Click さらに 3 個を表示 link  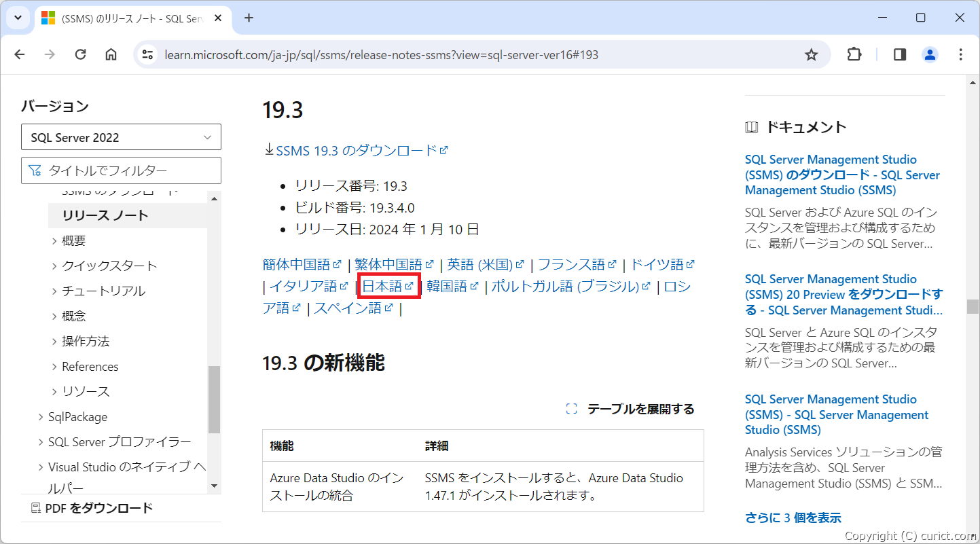coord(793,518)
